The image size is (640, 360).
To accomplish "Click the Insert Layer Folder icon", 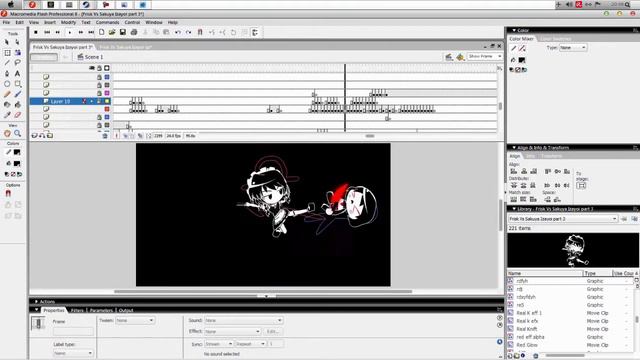I will [50, 136].
